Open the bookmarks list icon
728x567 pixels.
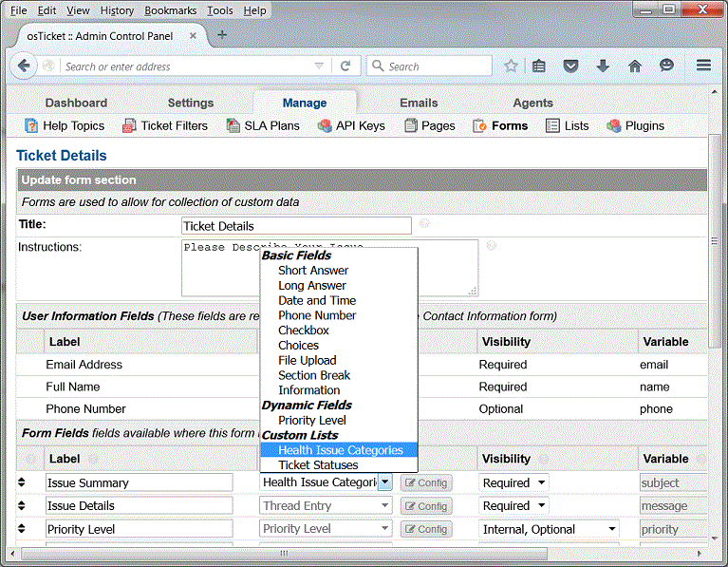pyautogui.click(x=538, y=66)
